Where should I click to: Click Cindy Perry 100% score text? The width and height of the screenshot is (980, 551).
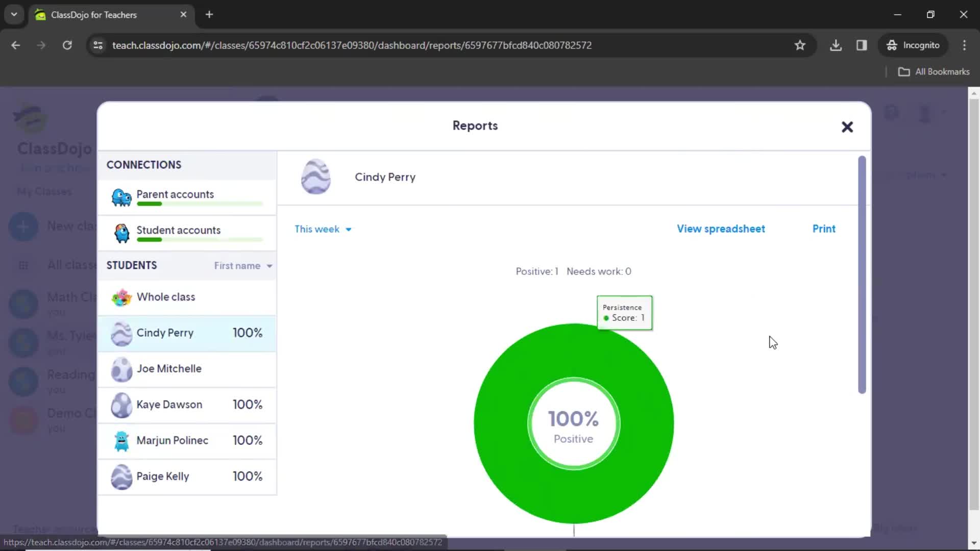click(248, 333)
